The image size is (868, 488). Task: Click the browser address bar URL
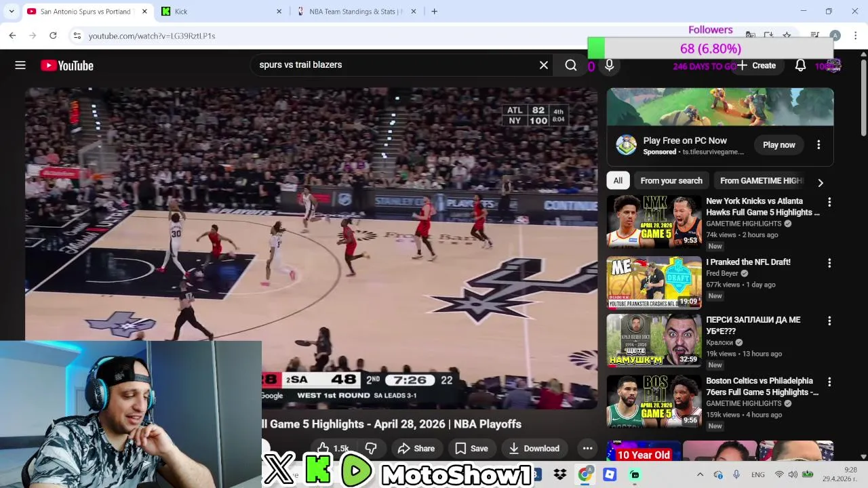152,35
